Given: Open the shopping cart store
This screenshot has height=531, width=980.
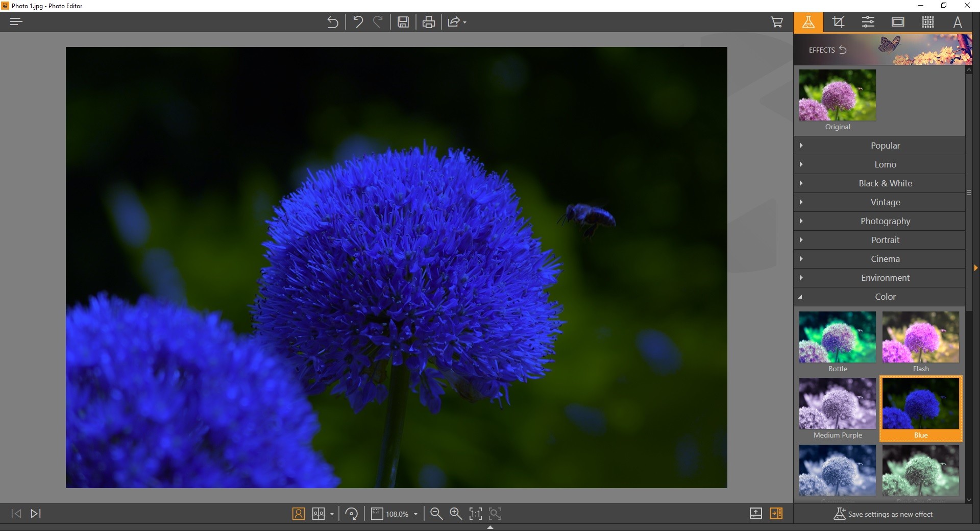Looking at the screenshot, I should [777, 22].
